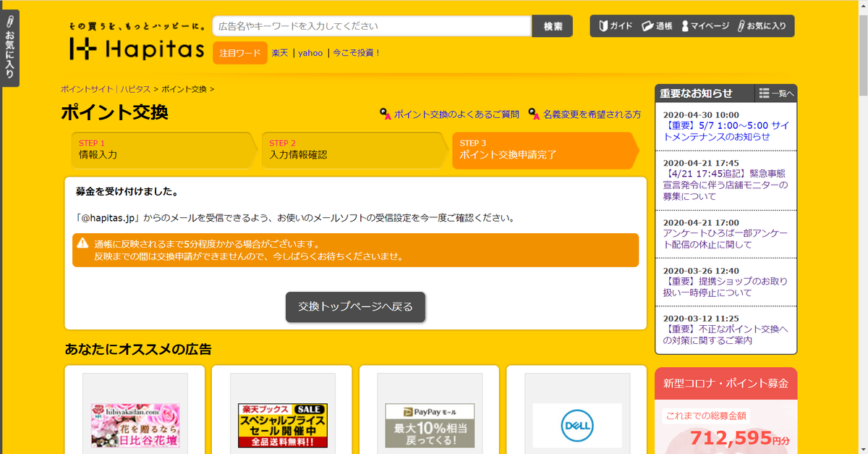Open ポイント交換のよくあるご質問 link
868x454 pixels.
pyautogui.click(x=456, y=114)
